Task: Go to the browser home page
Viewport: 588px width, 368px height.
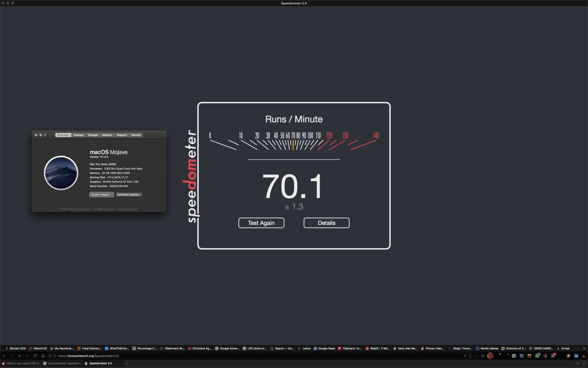Action: coord(43,356)
